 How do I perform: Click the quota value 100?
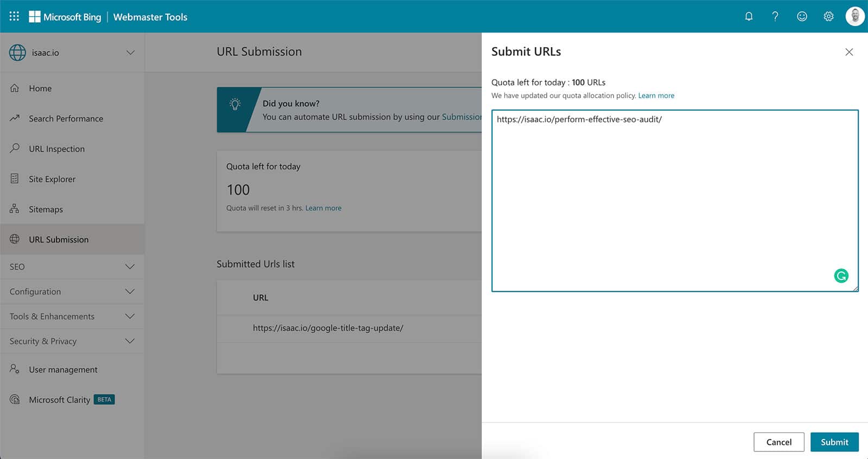tap(238, 190)
